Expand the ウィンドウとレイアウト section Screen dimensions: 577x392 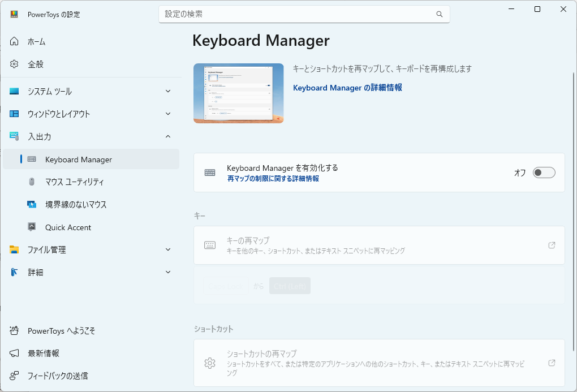tap(168, 114)
